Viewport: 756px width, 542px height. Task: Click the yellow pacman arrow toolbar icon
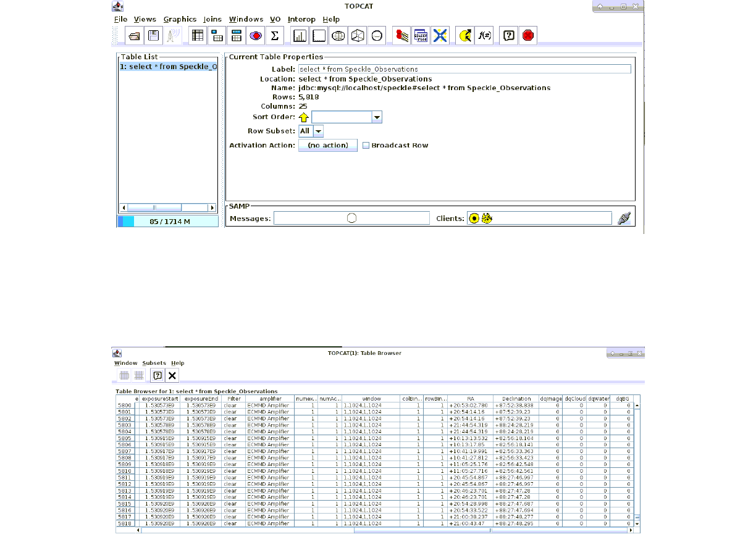[x=466, y=36]
